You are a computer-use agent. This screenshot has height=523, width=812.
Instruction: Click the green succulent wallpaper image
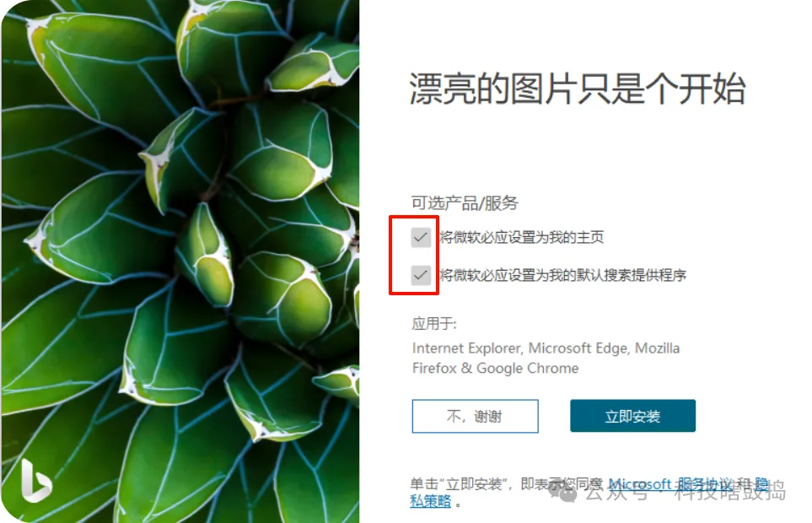coord(180,261)
